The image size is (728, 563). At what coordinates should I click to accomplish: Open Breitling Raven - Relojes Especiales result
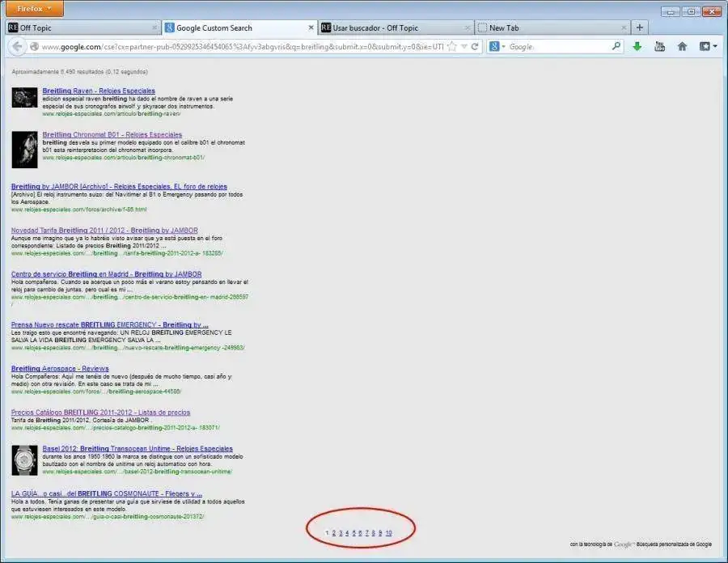99,91
